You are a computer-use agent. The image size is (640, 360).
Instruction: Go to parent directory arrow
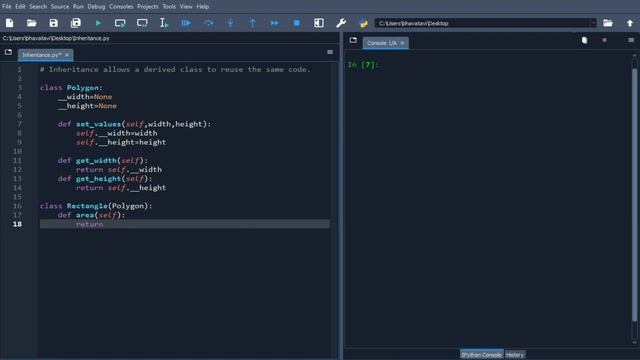630,23
